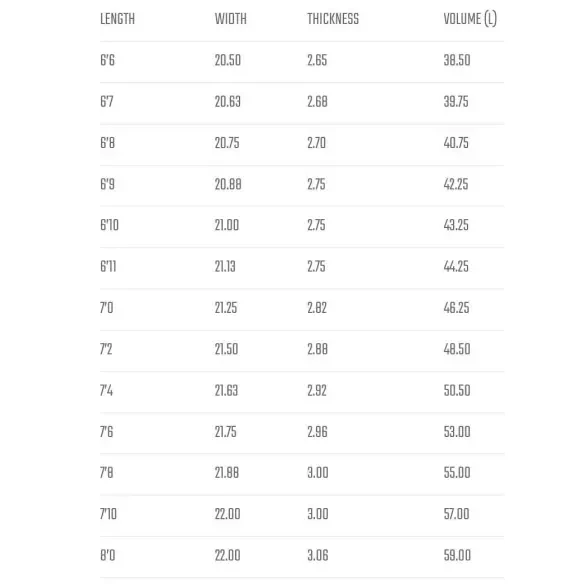Select the 7'10 length cell

pyautogui.click(x=108, y=514)
